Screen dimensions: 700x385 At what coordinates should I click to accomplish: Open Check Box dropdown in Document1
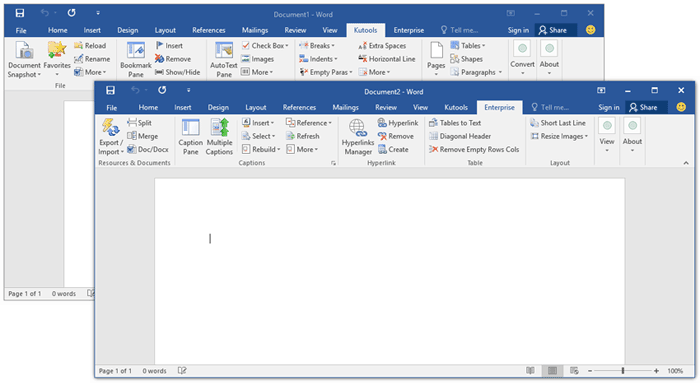pos(265,46)
